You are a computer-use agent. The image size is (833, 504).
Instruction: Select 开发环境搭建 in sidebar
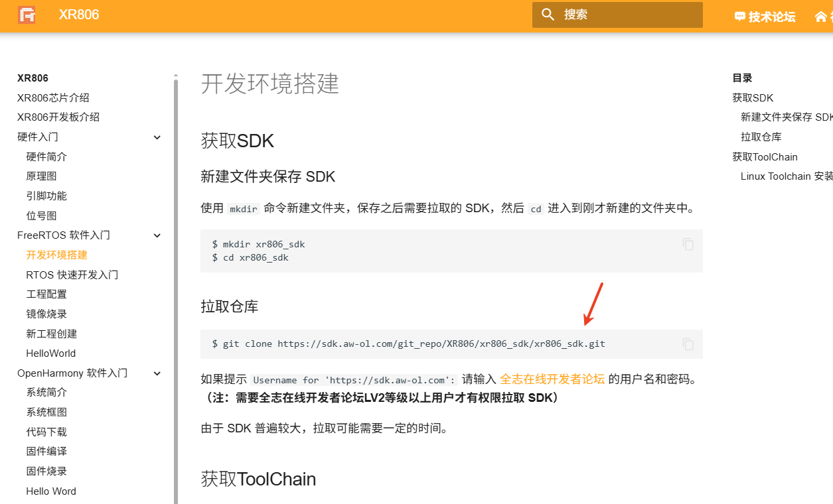pos(56,255)
